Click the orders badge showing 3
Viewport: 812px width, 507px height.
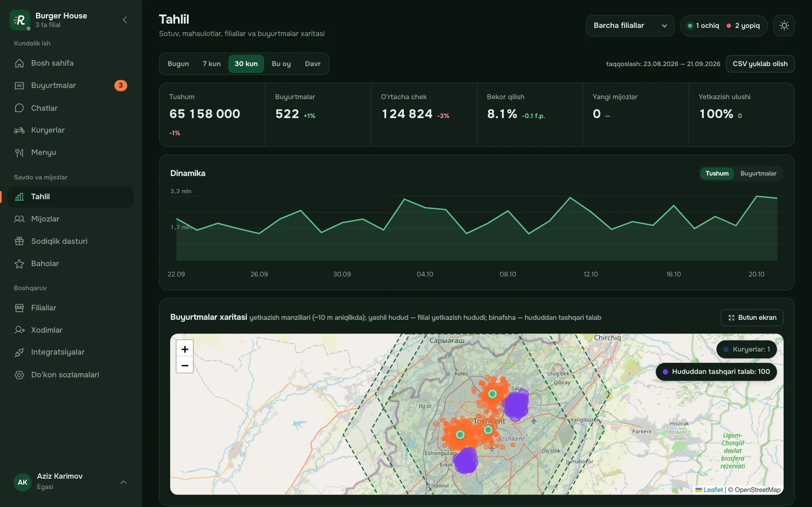(121, 85)
